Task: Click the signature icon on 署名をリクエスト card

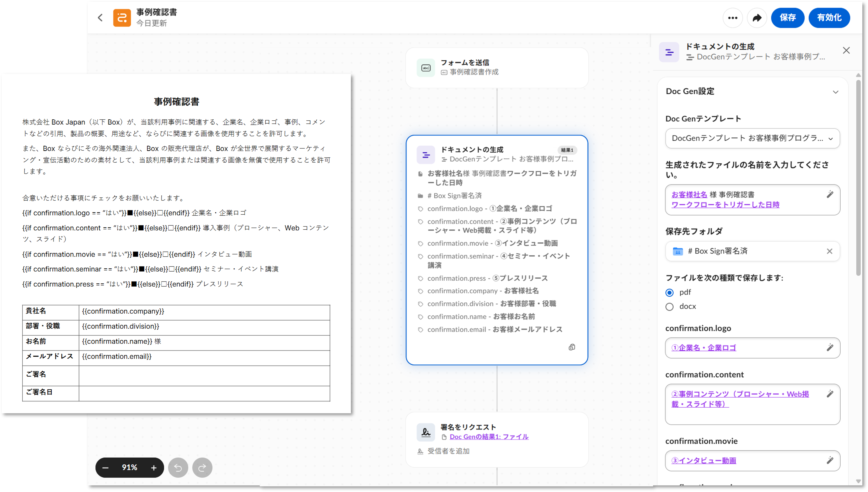Action: coord(426,432)
